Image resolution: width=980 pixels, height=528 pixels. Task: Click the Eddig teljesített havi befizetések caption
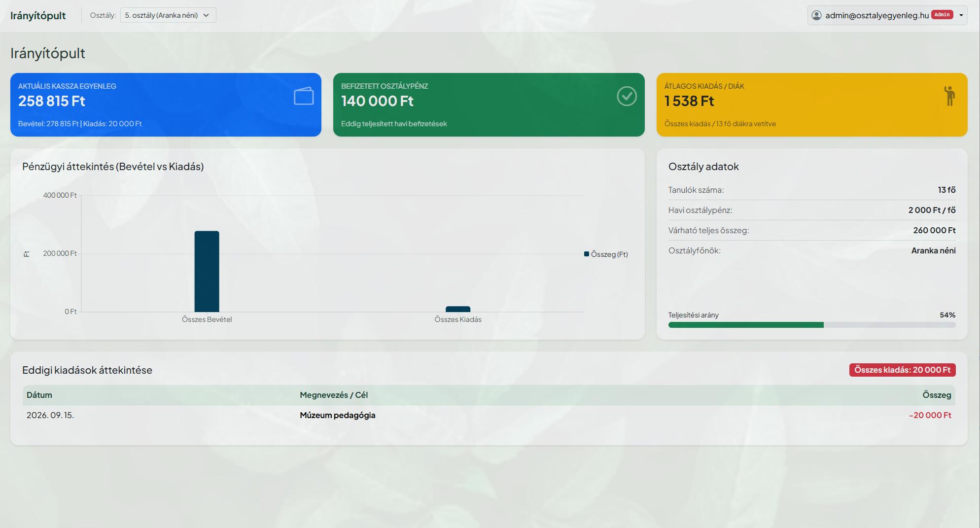coord(394,124)
